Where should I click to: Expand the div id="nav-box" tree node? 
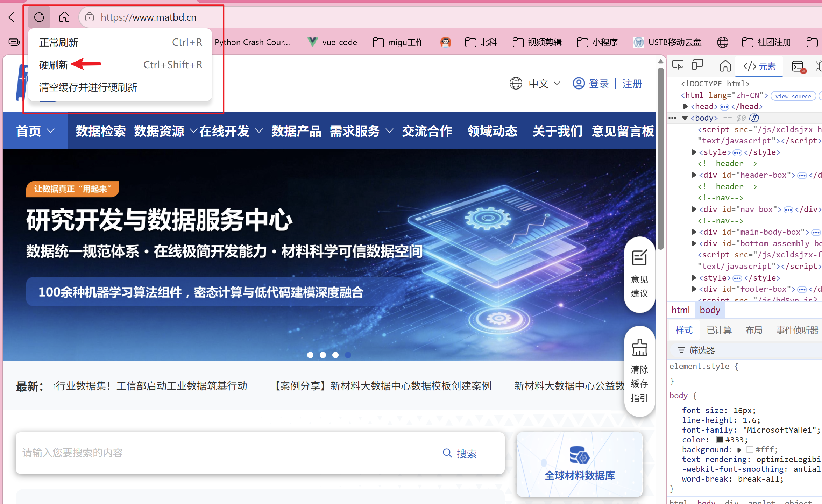[694, 209]
